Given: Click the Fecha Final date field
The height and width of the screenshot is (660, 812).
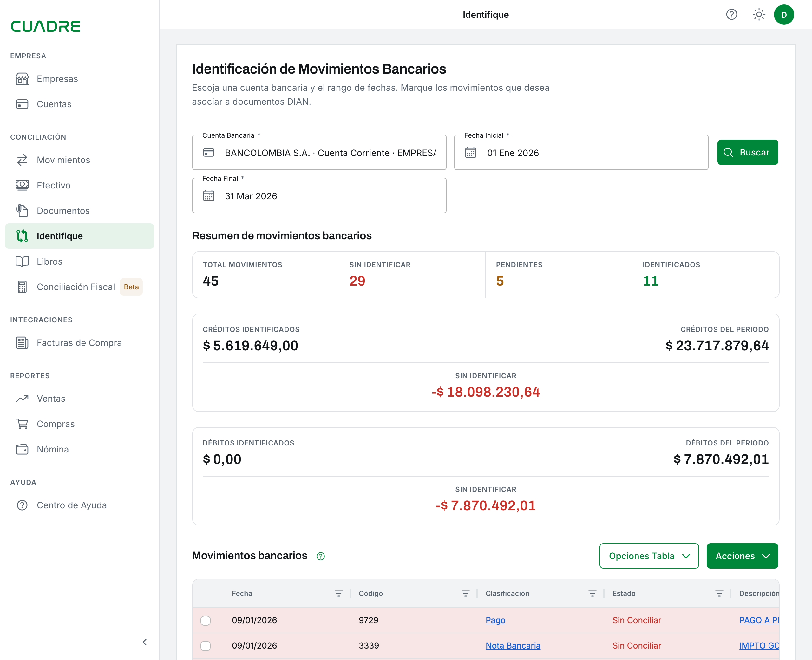Looking at the screenshot, I should point(319,195).
